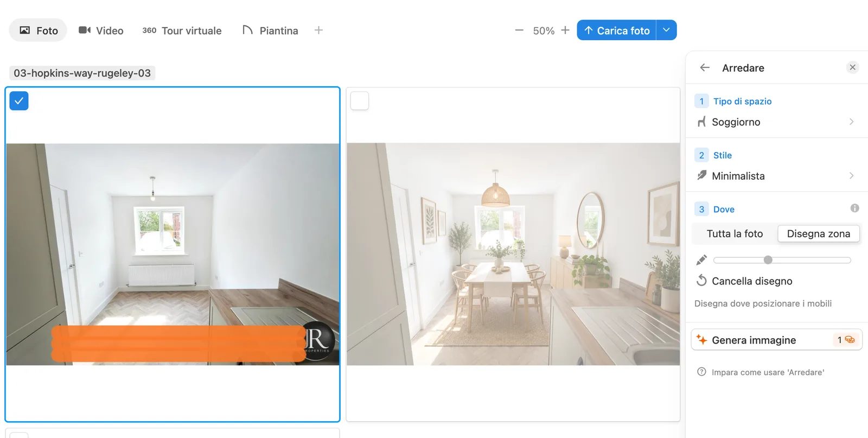The height and width of the screenshot is (438, 868).
Task: Switch to the Foto tab
Action: pos(38,30)
